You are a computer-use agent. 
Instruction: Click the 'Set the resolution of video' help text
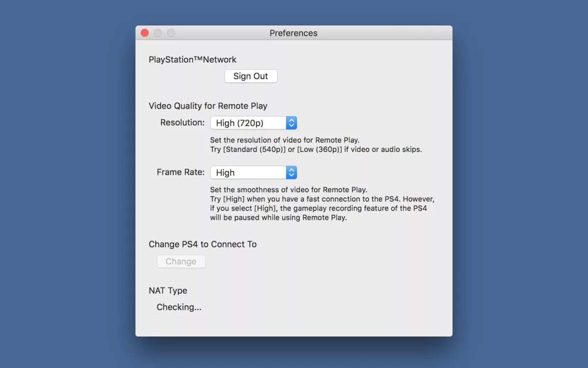[285, 140]
